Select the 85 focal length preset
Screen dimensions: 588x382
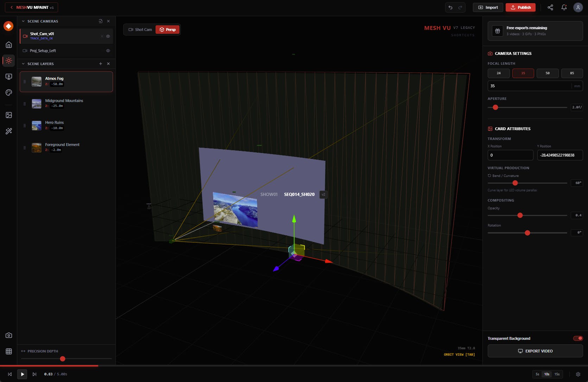click(572, 73)
